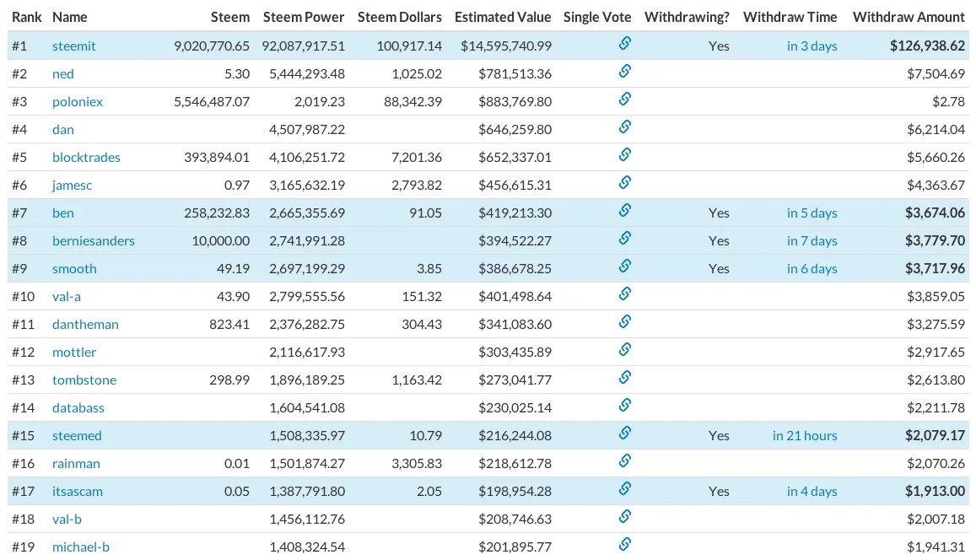Visit the michael-b account link
Viewport: 976px width, 560px height.
pos(80,547)
